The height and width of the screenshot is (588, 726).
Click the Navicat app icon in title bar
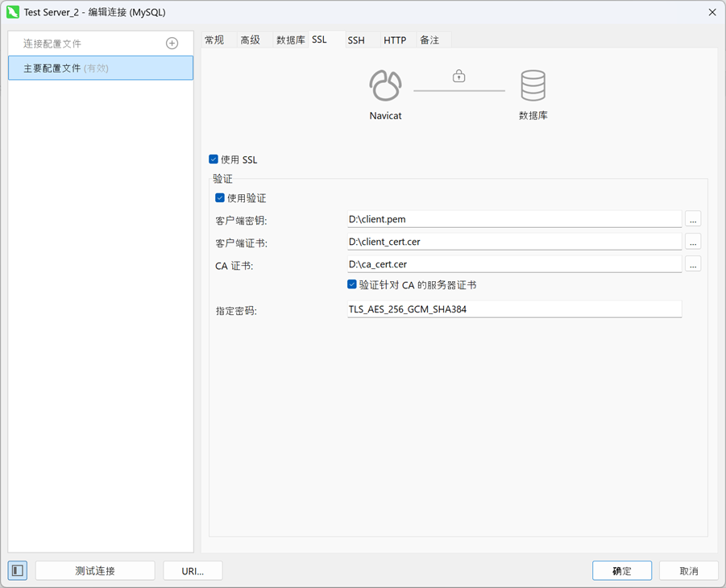click(x=13, y=12)
